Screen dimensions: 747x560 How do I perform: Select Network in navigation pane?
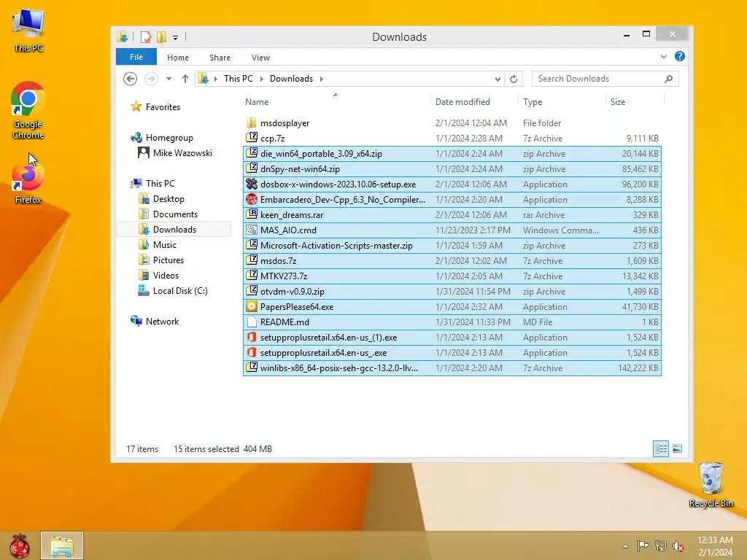[x=162, y=322]
